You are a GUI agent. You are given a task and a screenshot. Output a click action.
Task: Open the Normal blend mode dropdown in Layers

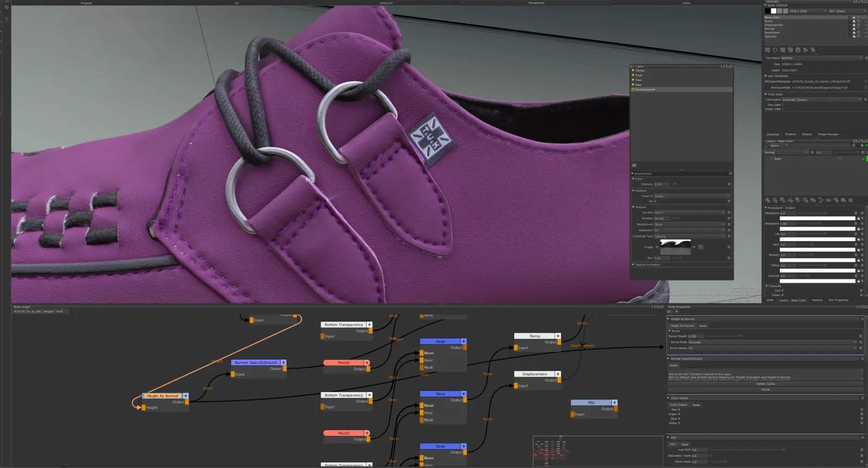(786, 152)
